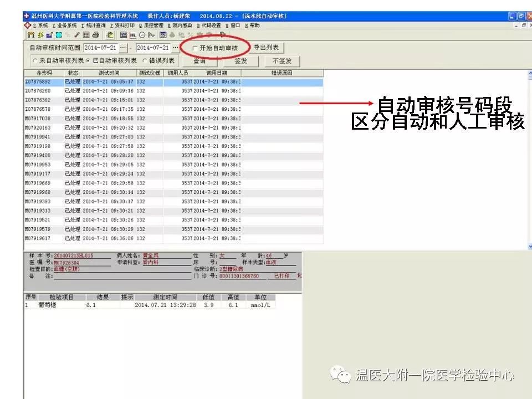Click the table grid toolbar icon
Image resolution: width=532 pixels, height=399 pixels.
click(86, 35)
